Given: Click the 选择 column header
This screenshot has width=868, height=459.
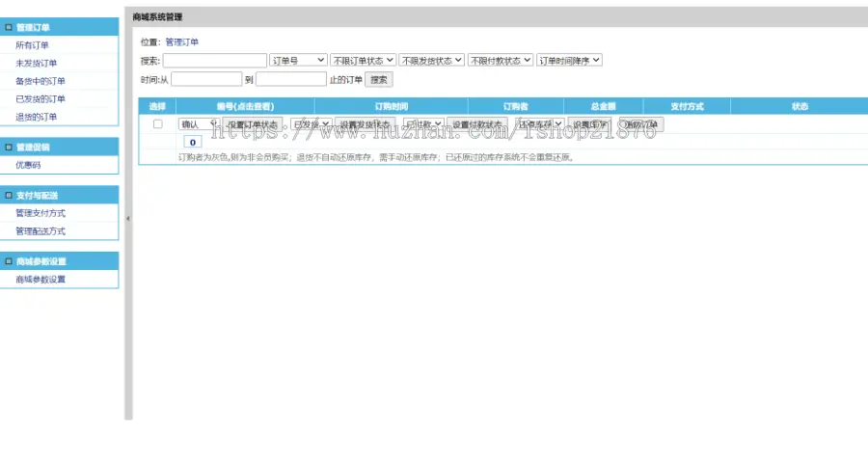Looking at the screenshot, I should pyautogui.click(x=158, y=106).
